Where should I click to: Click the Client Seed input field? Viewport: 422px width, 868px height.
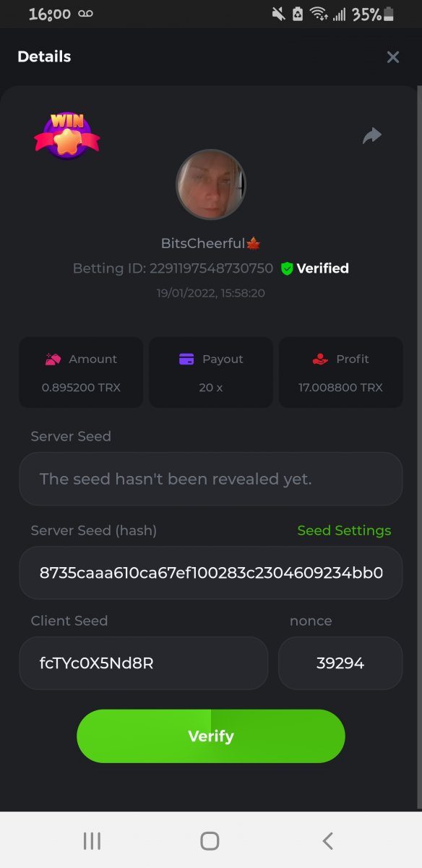click(144, 663)
